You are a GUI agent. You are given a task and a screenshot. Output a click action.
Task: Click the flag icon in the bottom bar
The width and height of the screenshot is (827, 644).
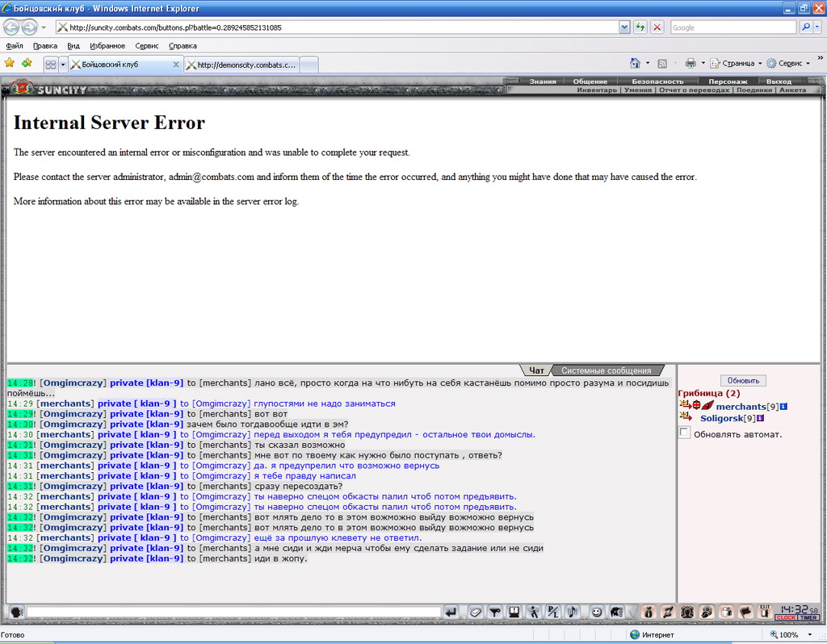(745, 612)
